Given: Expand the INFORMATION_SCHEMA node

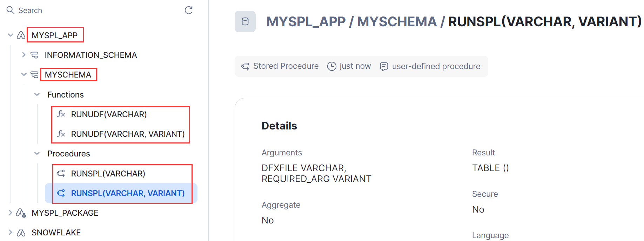Looking at the screenshot, I should pos(24,55).
